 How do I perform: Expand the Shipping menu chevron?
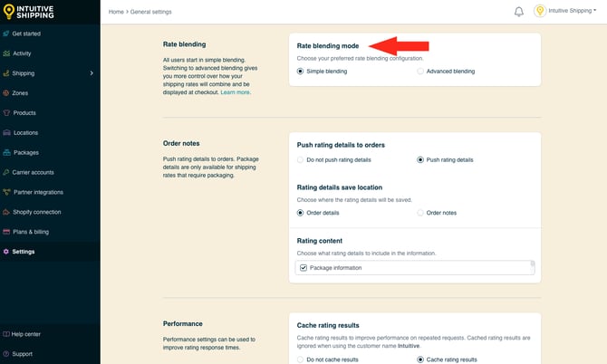click(x=92, y=73)
